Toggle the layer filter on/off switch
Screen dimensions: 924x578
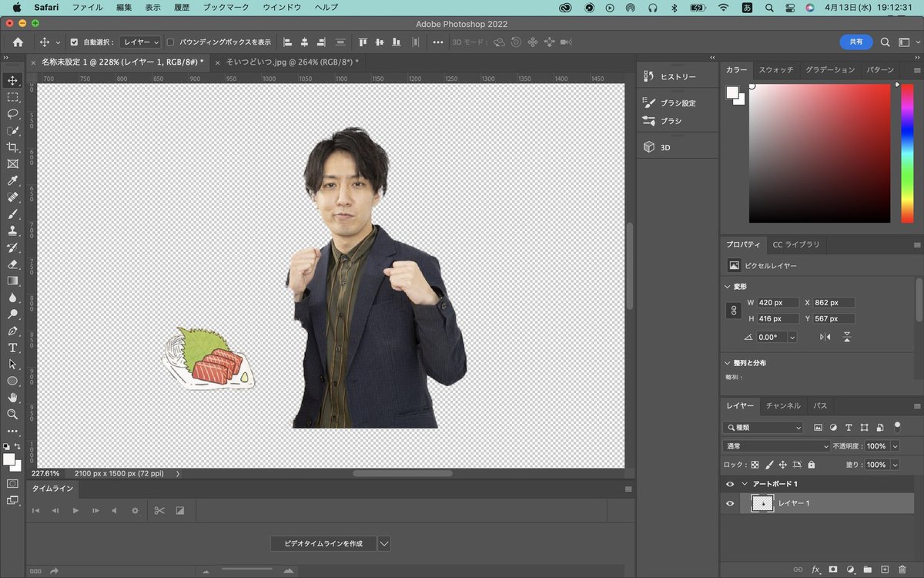pos(897,425)
